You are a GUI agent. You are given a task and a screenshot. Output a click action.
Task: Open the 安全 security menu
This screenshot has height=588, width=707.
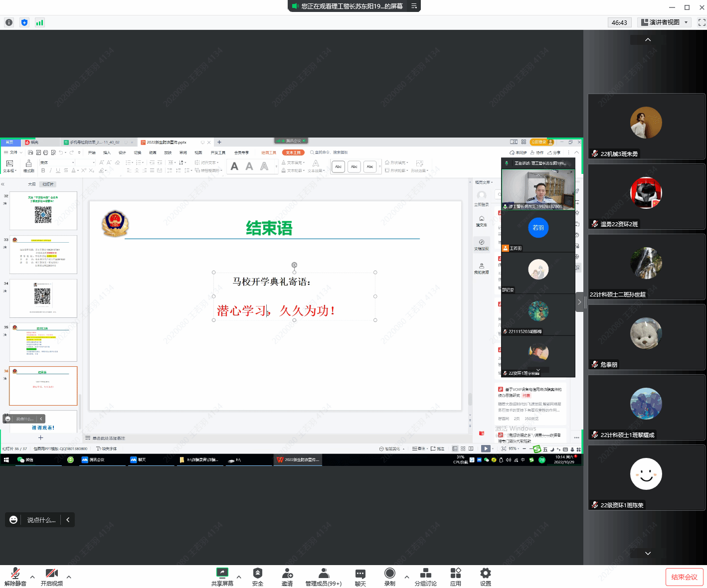click(x=257, y=577)
